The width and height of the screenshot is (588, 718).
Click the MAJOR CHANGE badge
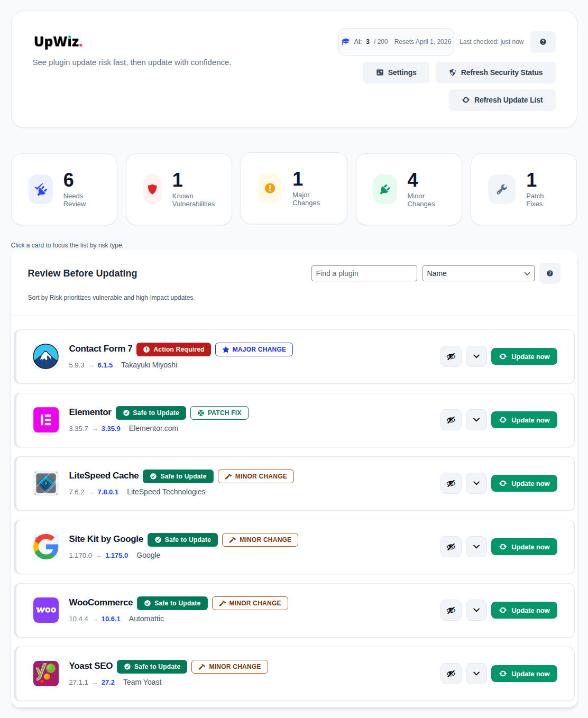pyautogui.click(x=254, y=349)
